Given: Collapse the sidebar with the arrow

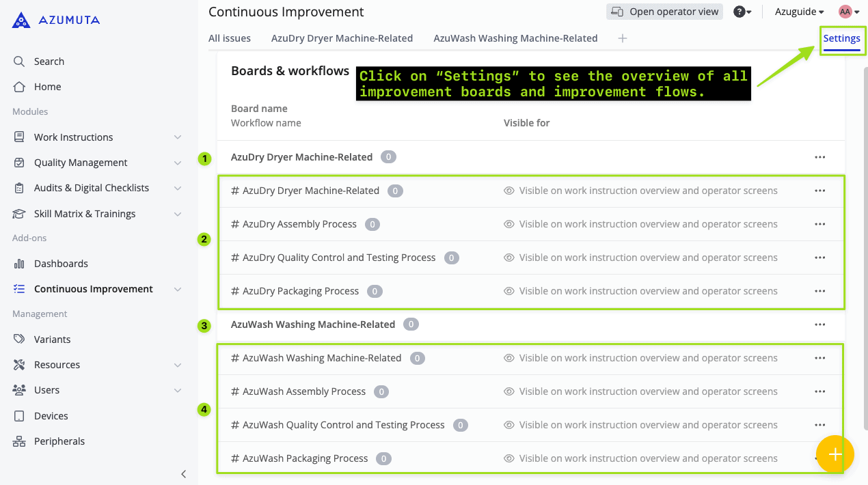Looking at the screenshot, I should click(183, 474).
